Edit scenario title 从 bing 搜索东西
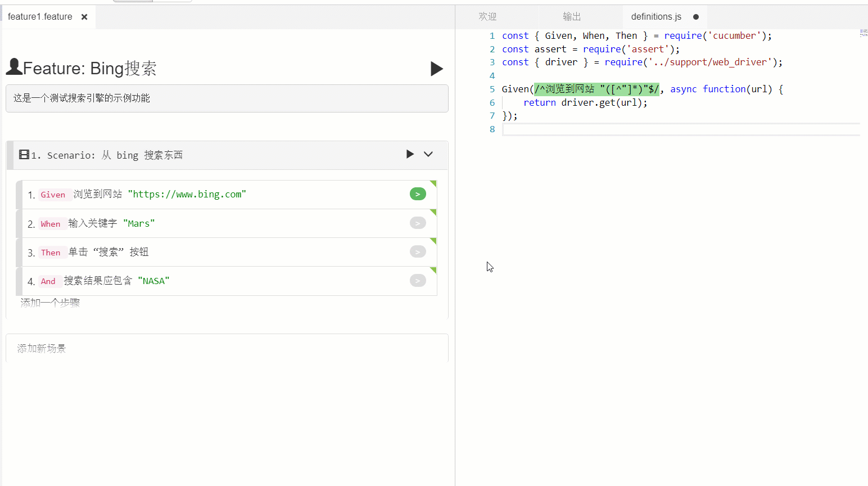 pyautogui.click(x=142, y=155)
